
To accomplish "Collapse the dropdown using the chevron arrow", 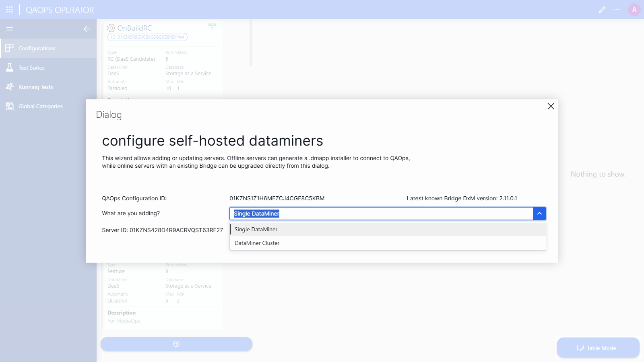I will click(x=539, y=214).
